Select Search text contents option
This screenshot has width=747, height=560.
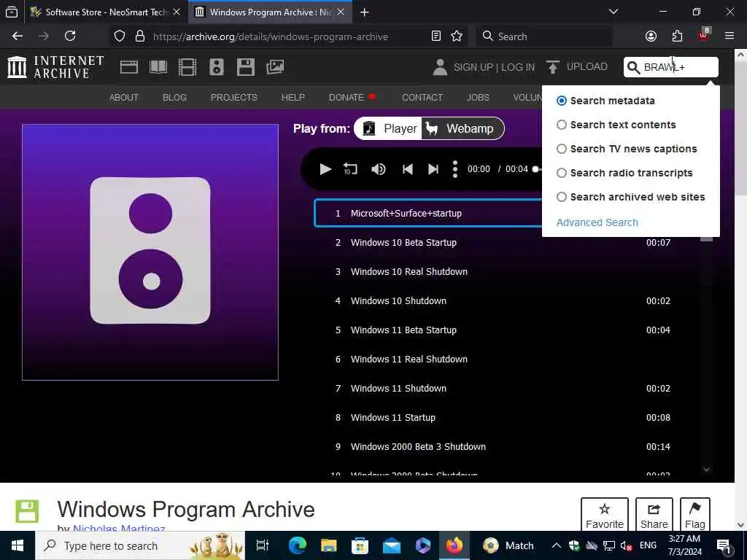(x=562, y=125)
